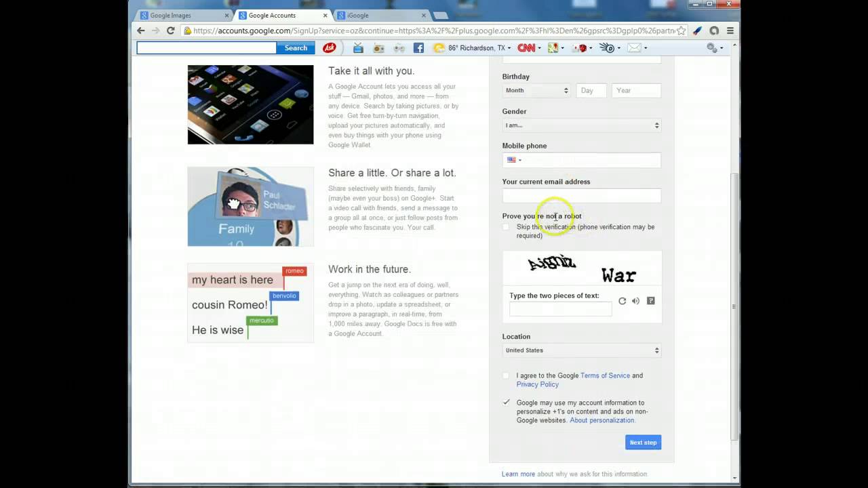Click the Ask toolbar search box
This screenshot has width=868, height=488.
[206, 47]
